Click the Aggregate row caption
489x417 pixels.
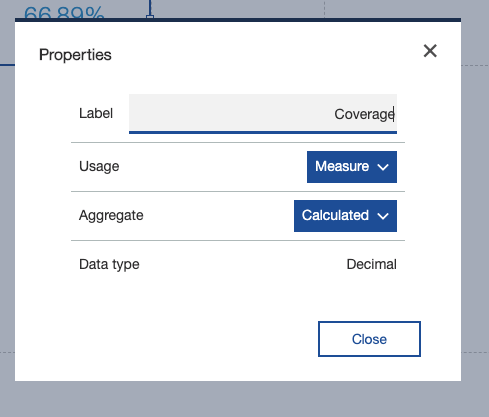click(111, 216)
